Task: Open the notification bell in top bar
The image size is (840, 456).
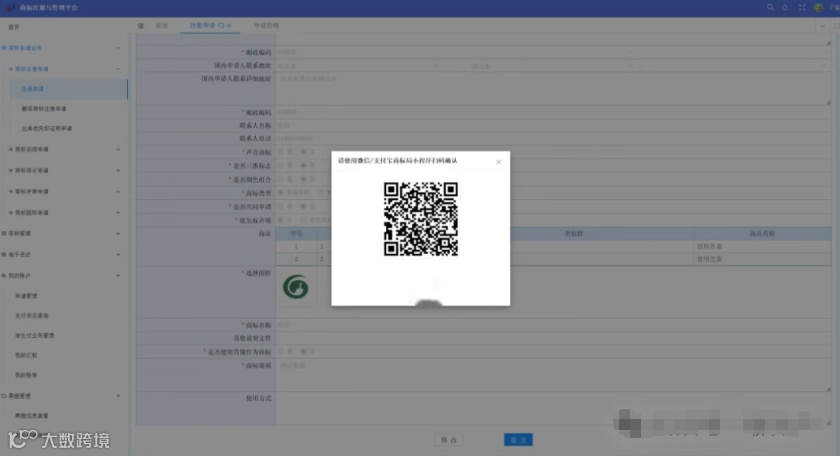Action: point(785,8)
